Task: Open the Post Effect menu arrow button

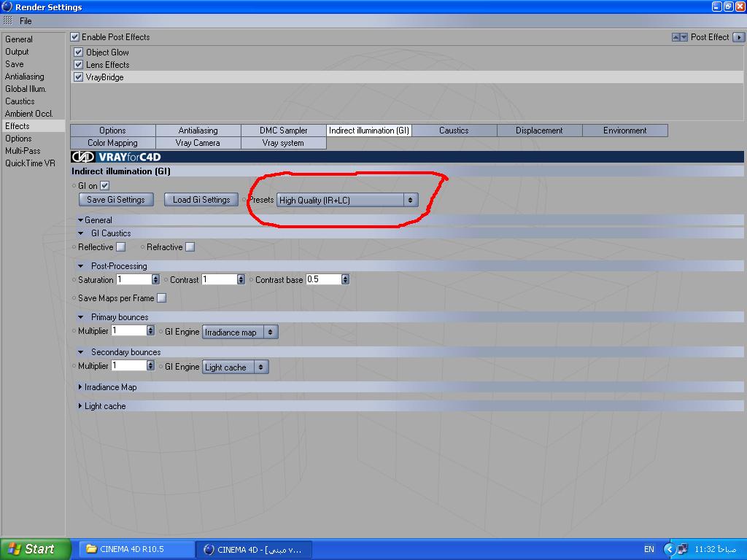Action: pyautogui.click(x=738, y=37)
